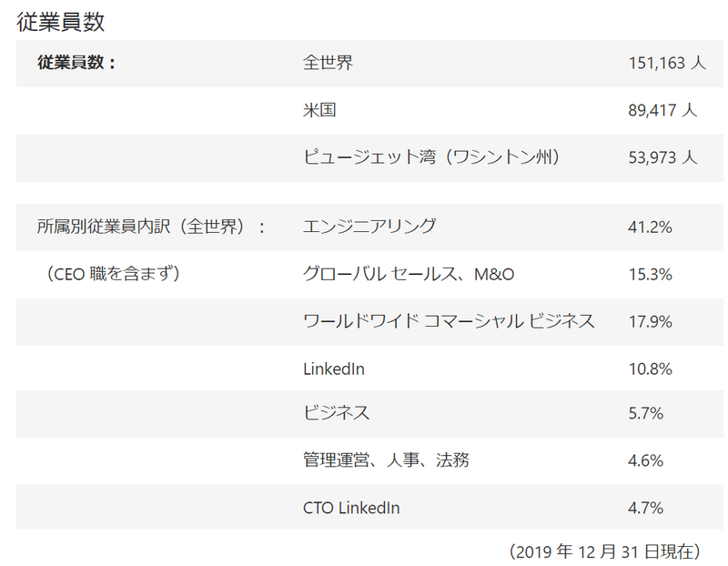Image resolution: width=728 pixels, height=566 pixels.
Task: Select the エンジニアリング row
Action: (369, 227)
